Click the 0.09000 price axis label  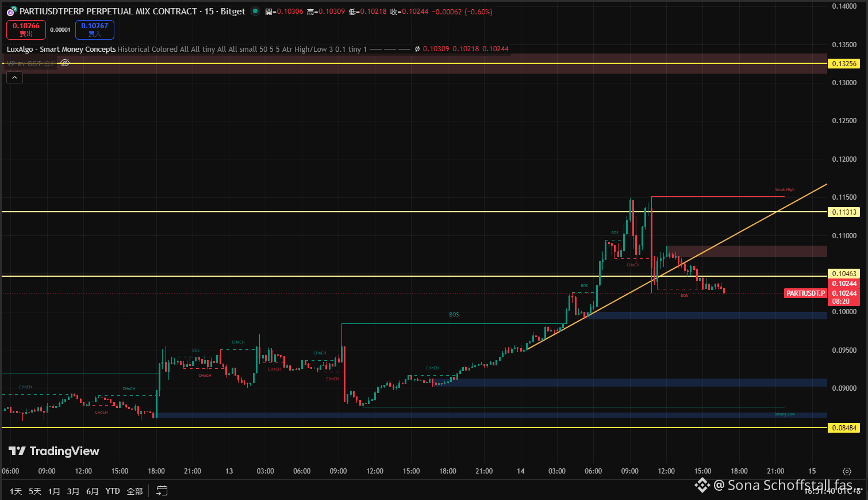844,388
